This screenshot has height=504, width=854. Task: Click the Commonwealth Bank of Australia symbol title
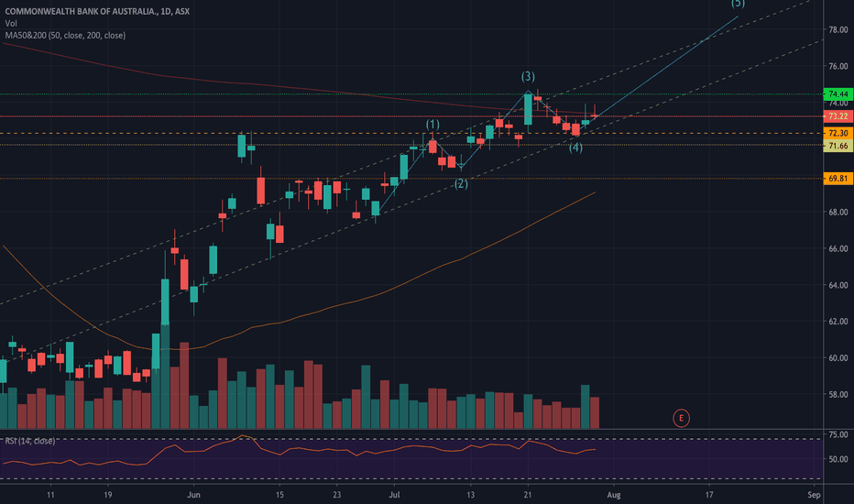(x=97, y=11)
